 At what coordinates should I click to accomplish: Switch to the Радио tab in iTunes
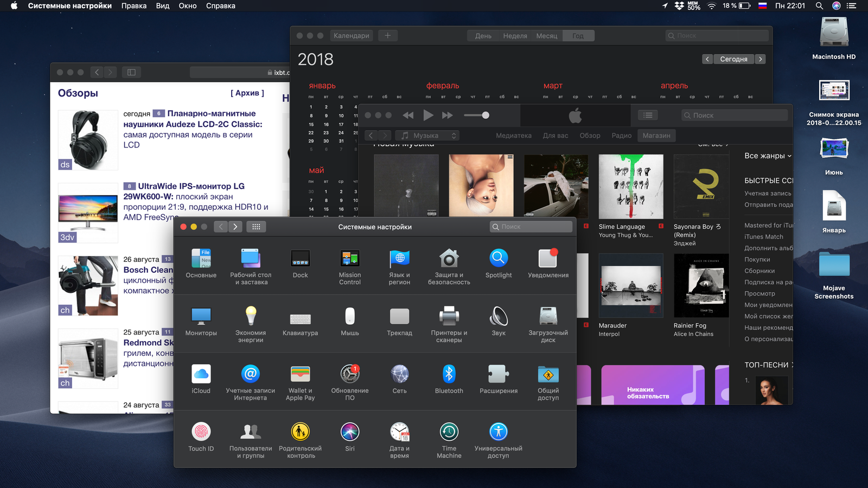[x=621, y=136]
